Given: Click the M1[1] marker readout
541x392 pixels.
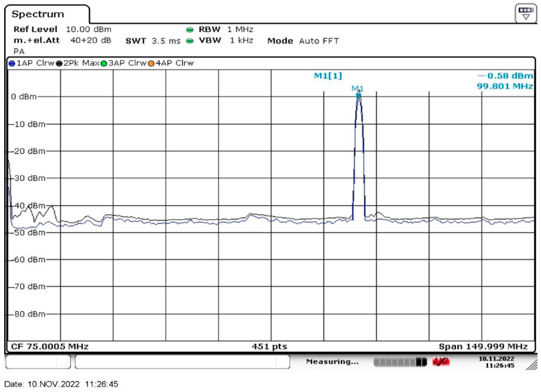Looking at the screenshot, I should point(328,76).
